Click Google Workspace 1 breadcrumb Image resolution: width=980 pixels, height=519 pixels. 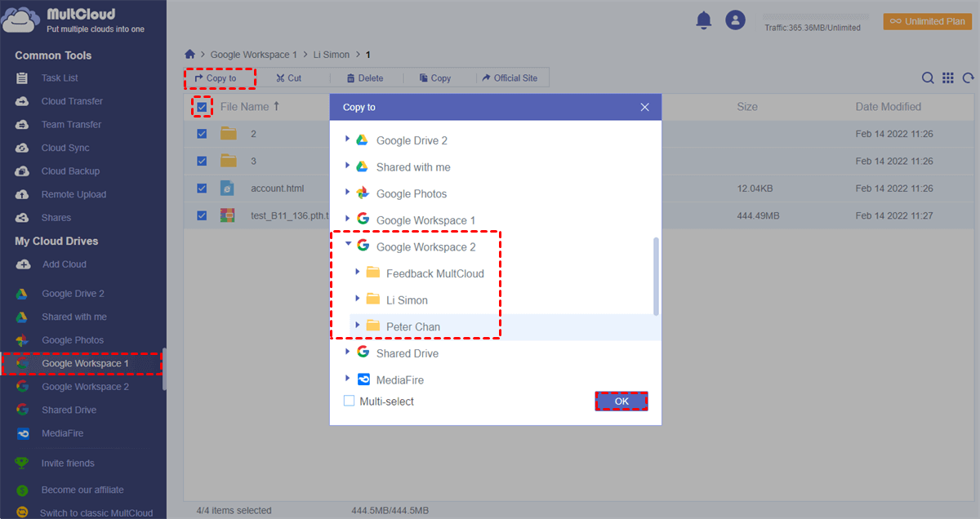coord(253,55)
